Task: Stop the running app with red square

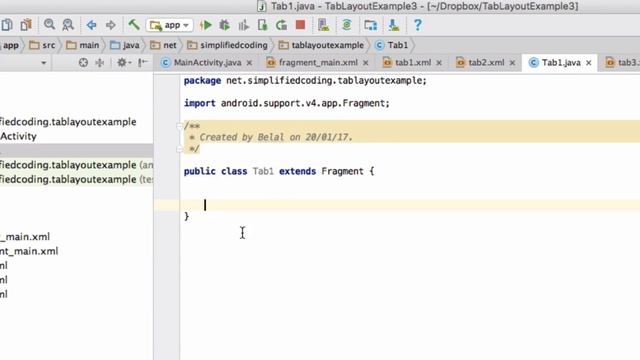Action: [300, 25]
